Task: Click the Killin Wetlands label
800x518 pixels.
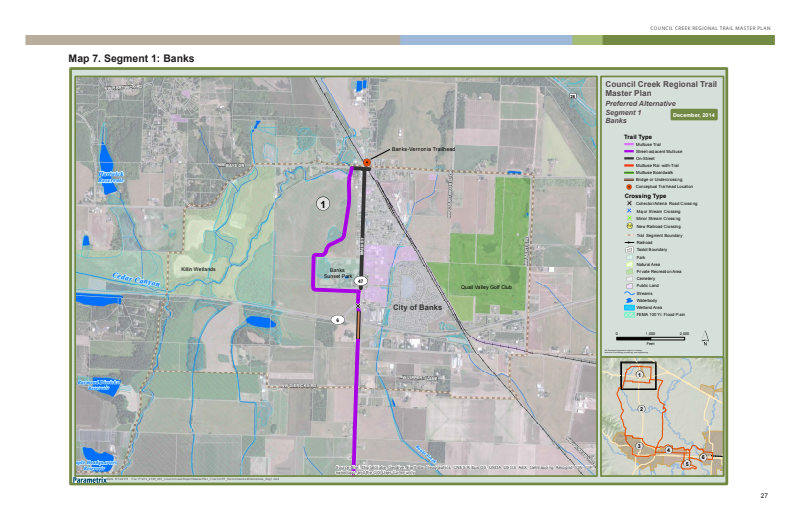Action: [199, 269]
